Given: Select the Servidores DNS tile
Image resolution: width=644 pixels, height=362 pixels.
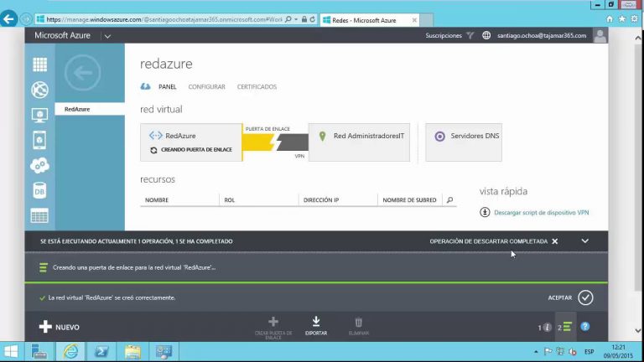Looking at the screenshot, I should click(x=464, y=142).
